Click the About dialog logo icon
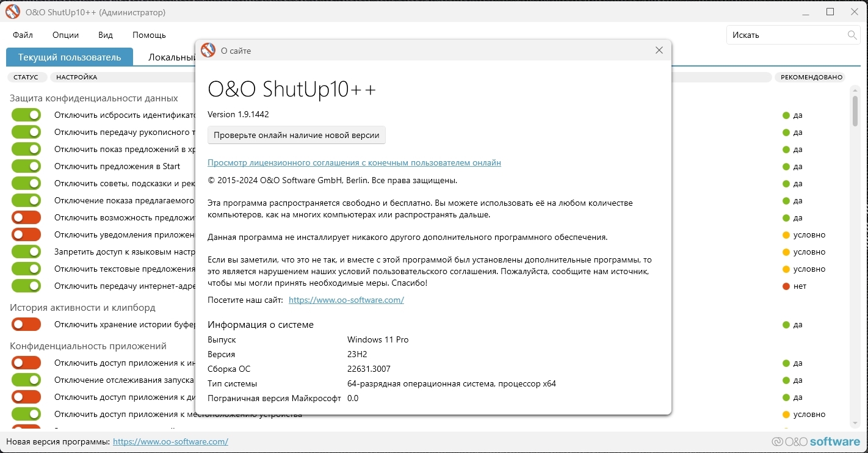Screen dimensions: 868x453 point(208,50)
